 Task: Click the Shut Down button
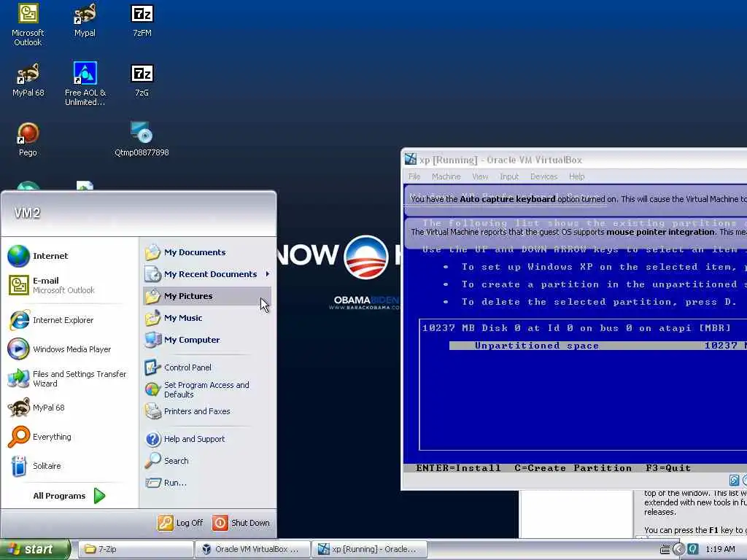(241, 523)
